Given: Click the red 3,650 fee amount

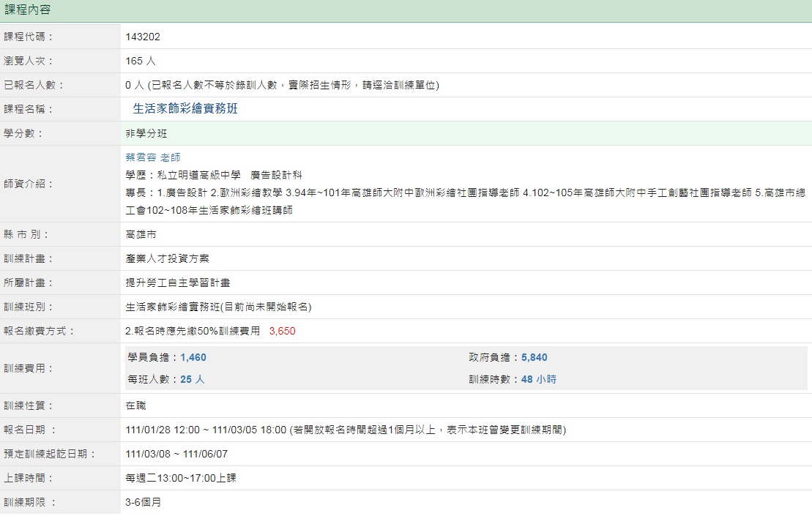Looking at the screenshot, I should coord(283,331).
